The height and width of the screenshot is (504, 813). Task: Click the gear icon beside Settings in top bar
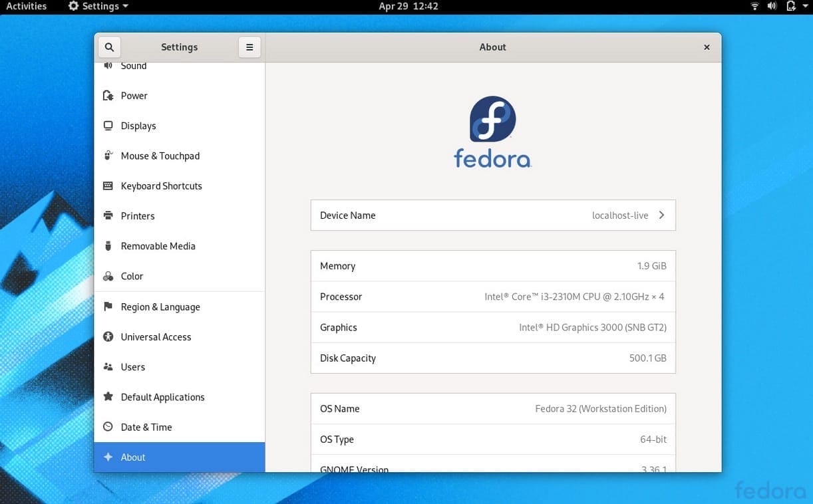[74, 6]
